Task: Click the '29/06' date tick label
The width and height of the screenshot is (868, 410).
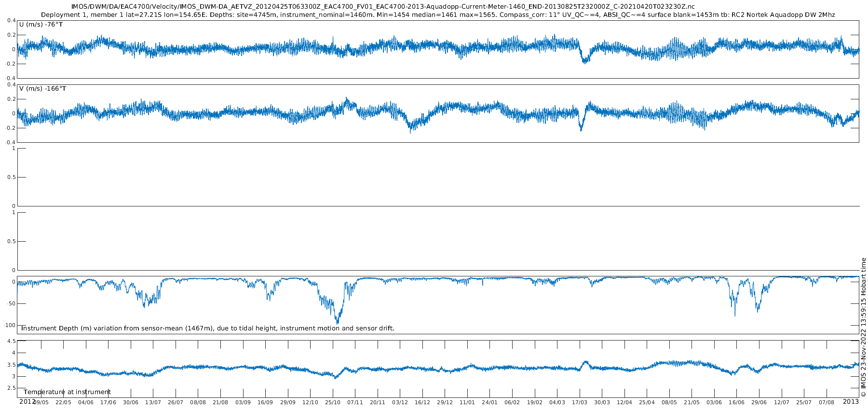Action: pos(759,402)
